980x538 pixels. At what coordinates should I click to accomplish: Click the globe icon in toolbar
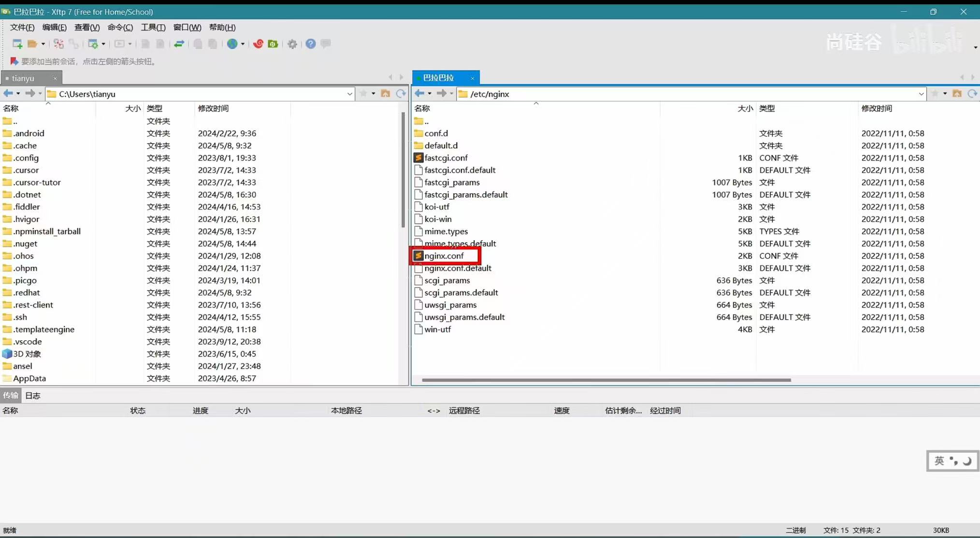pos(232,44)
